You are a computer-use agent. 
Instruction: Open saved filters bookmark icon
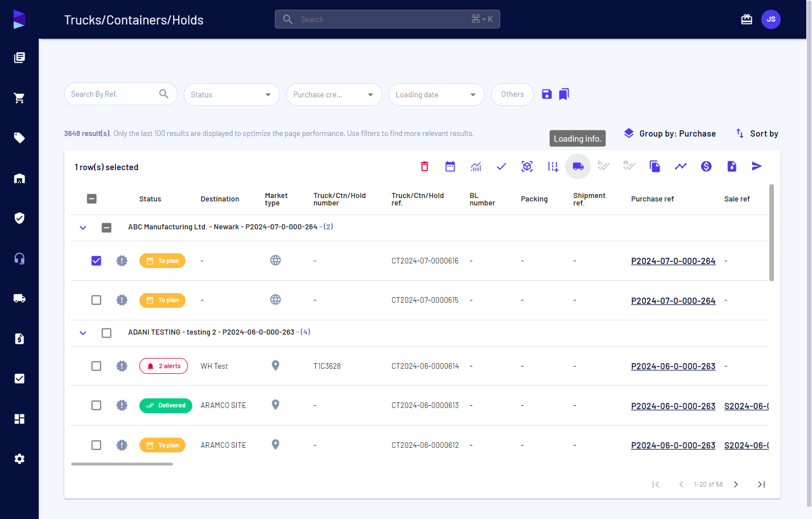coord(564,94)
